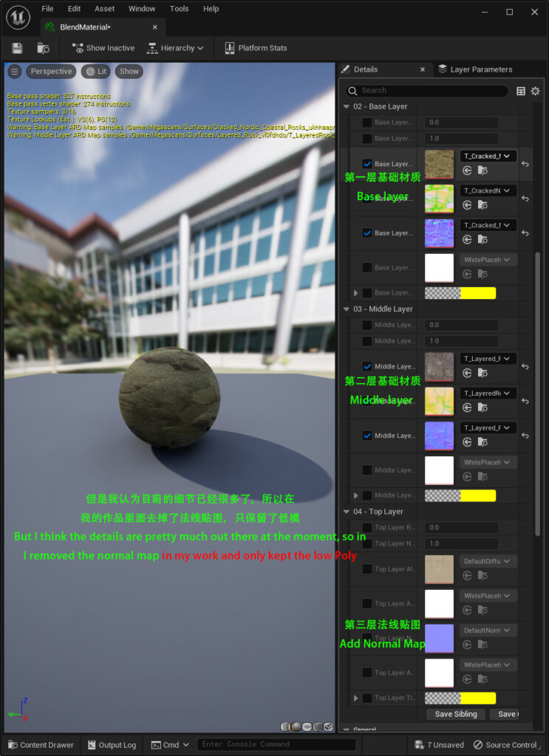Reset the T_CrackedN texture row to default

coord(525,198)
